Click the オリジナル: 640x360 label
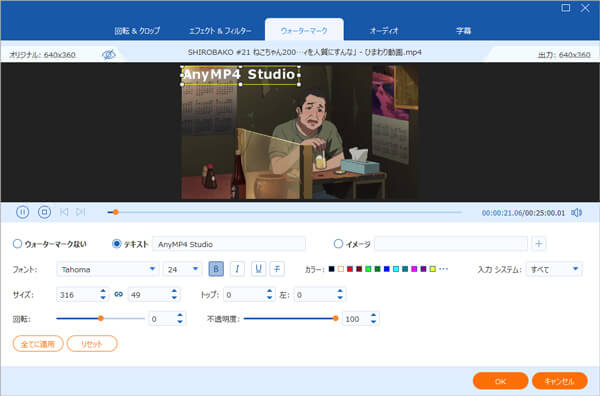The image size is (600, 396). tap(42, 55)
